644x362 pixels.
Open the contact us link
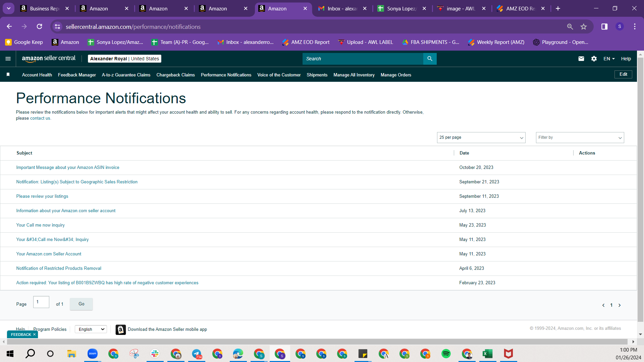point(40,118)
